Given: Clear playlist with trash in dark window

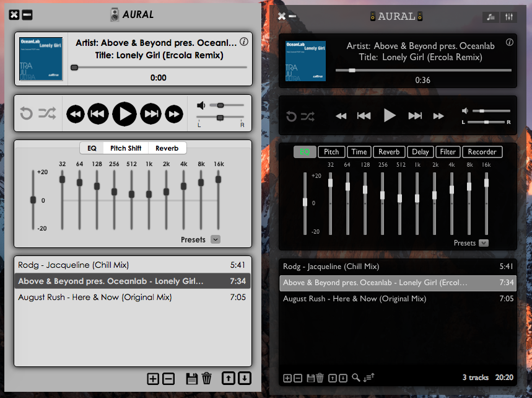Looking at the screenshot, I should [x=320, y=378].
